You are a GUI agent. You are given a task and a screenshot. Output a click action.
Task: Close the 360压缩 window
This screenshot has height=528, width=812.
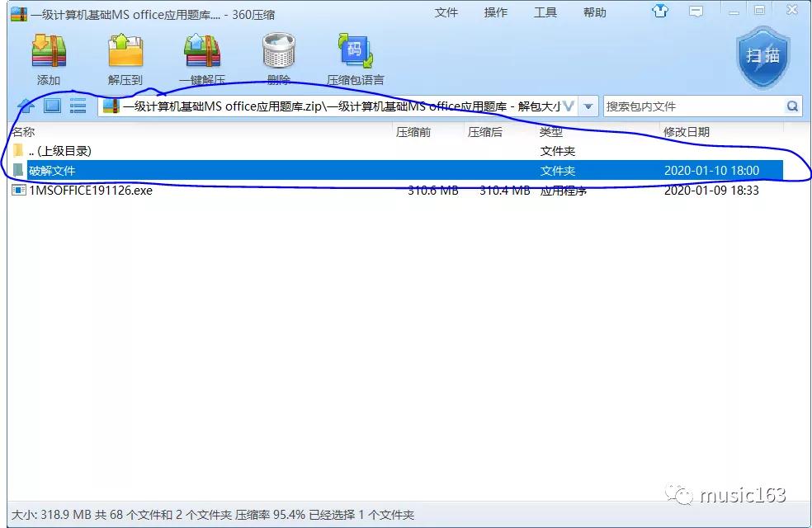pyautogui.click(x=792, y=10)
